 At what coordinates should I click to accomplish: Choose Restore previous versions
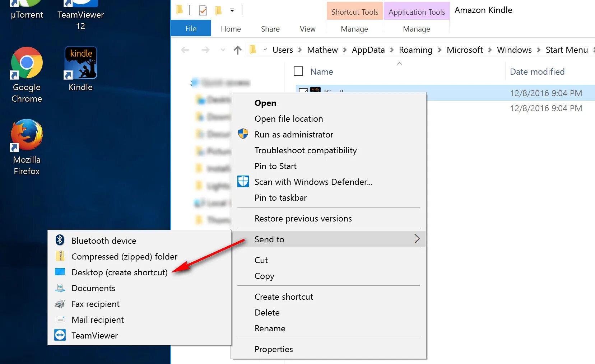pyautogui.click(x=328, y=219)
